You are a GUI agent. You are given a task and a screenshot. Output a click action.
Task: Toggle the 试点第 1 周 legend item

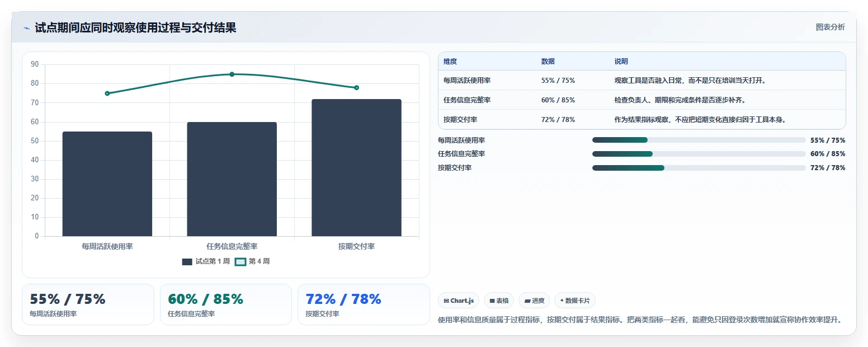(x=206, y=261)
